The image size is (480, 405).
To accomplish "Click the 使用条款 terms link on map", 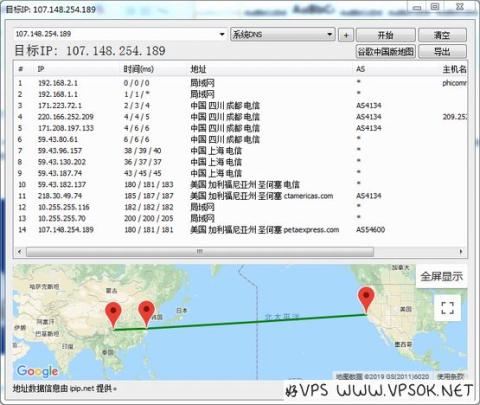I will tap(450, 377).
